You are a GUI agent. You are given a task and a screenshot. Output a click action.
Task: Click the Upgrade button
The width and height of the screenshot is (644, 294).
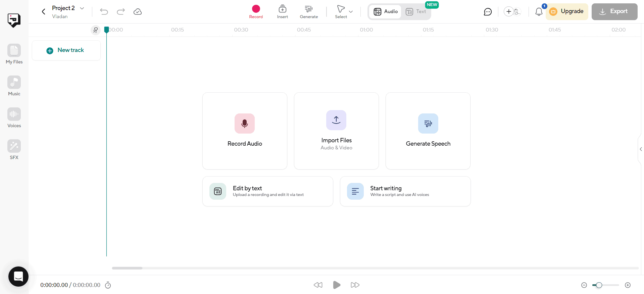tap(567, 12)
